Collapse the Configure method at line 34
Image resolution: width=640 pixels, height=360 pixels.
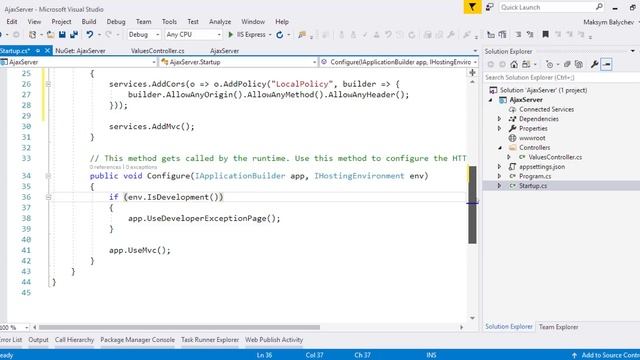(x=48, y=176)
